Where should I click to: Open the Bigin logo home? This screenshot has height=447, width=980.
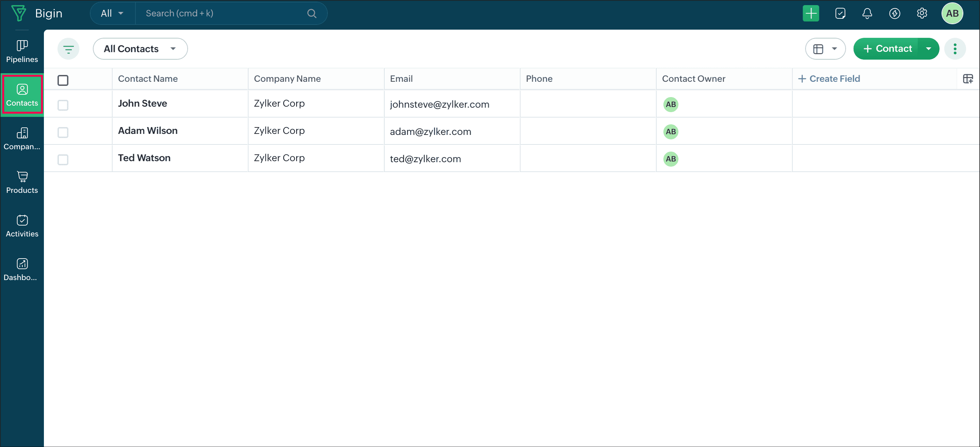coord(19,13)
